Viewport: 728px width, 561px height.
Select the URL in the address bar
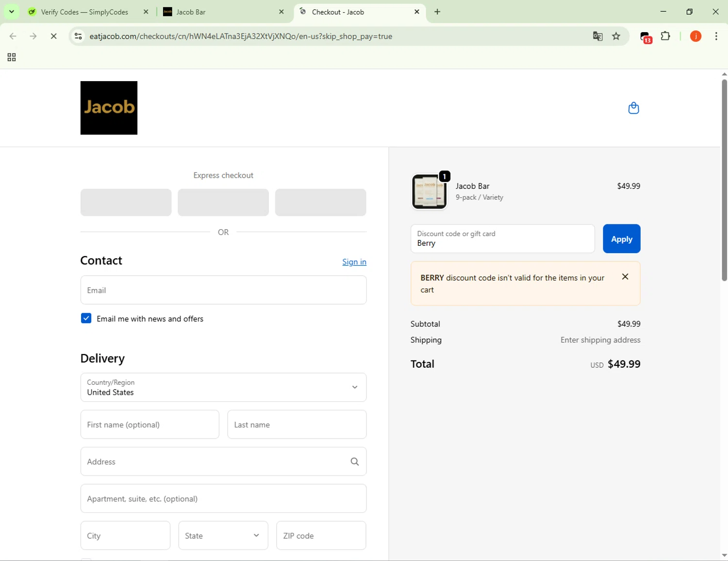tap(241, 36)
